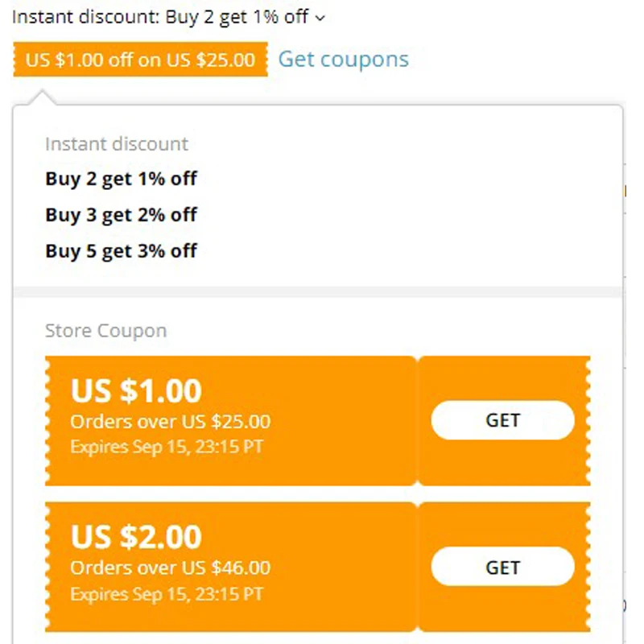Click the expiry line on US $1.00 coupon
Image resolution: width=644 pixels, height=644 pixels.
coord(166,447)
